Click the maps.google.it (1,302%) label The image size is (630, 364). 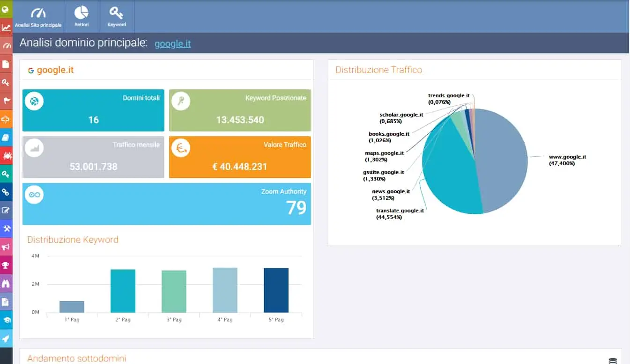tap(384, 156)
